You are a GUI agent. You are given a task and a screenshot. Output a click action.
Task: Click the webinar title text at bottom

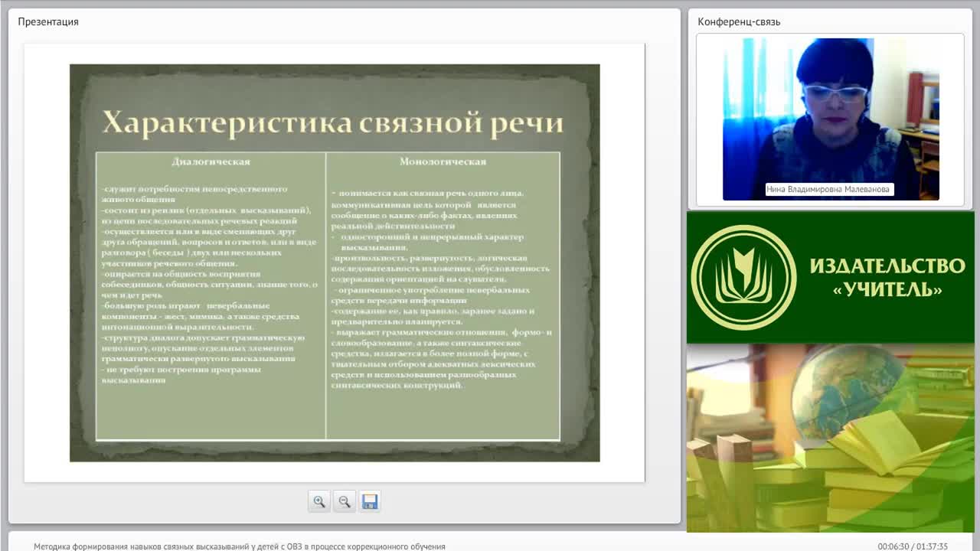(x=240, y=546)
